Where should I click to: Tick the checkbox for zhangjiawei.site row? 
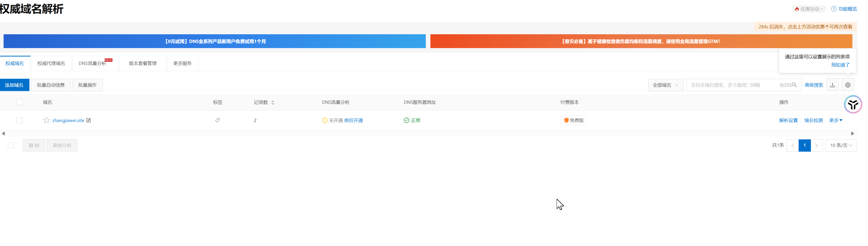(x=19, y=120)
